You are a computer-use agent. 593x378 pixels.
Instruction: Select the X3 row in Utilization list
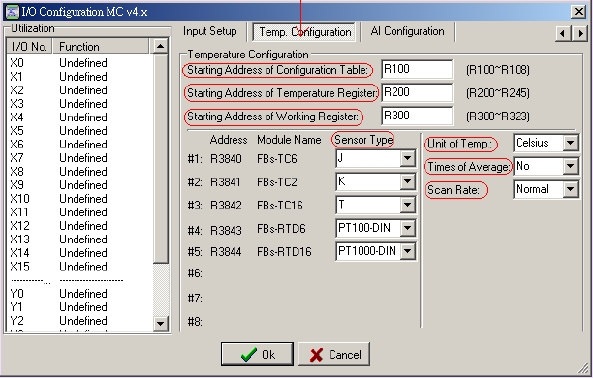(79, 104)
